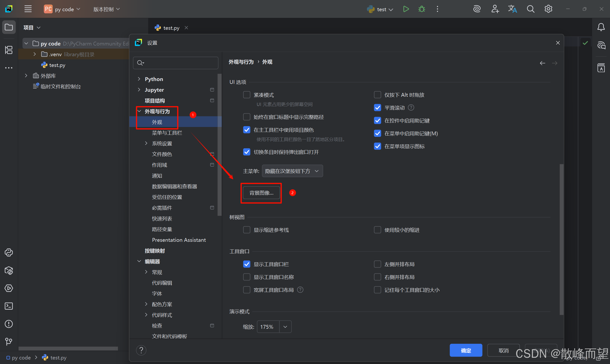Run the test configuration with play icon
Screen dimensions: 610x364
[406, 9]
